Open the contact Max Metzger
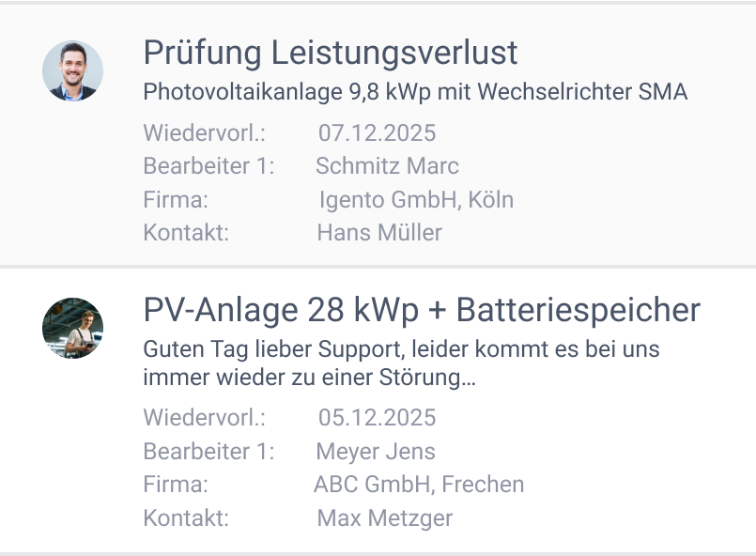 point(385,517)
